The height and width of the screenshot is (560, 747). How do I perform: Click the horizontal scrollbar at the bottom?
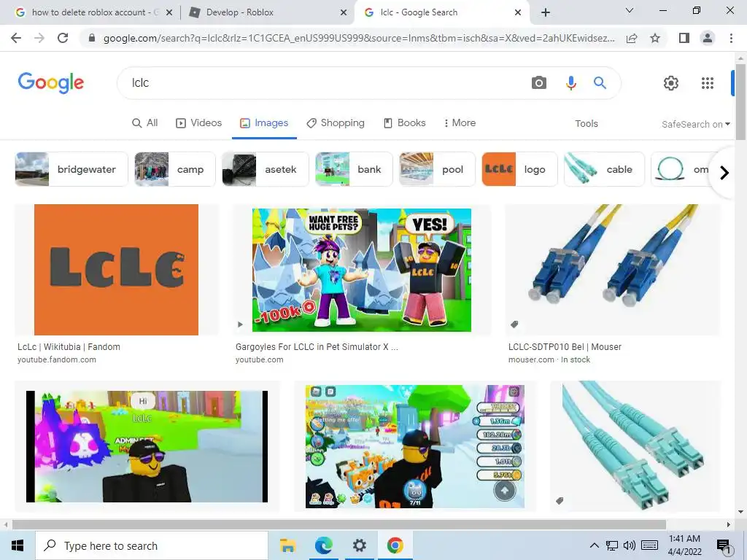(x=339, y=524)
